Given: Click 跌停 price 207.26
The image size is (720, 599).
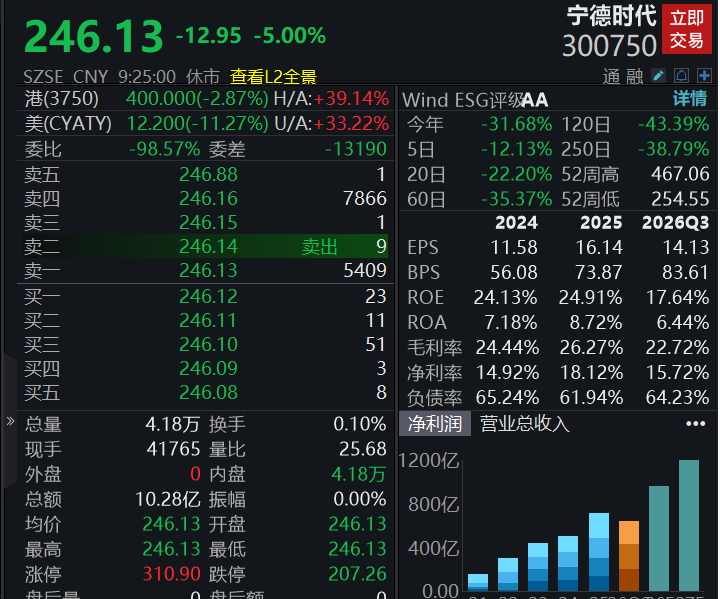Looking at the screenshot, I should click(x=357, y=574).
